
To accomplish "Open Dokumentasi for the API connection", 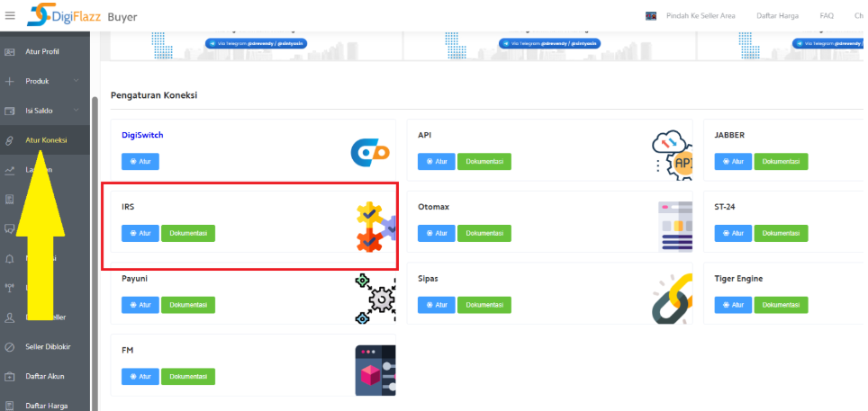I will 484,162.
